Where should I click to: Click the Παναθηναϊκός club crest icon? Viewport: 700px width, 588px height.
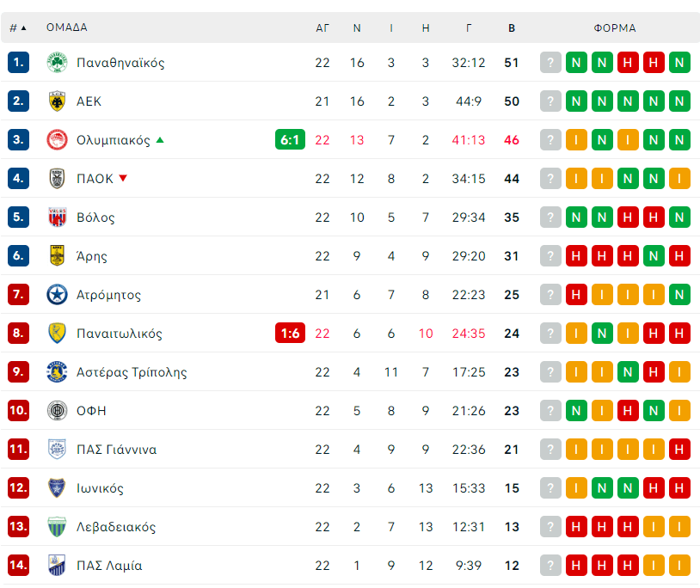(57, 63)
